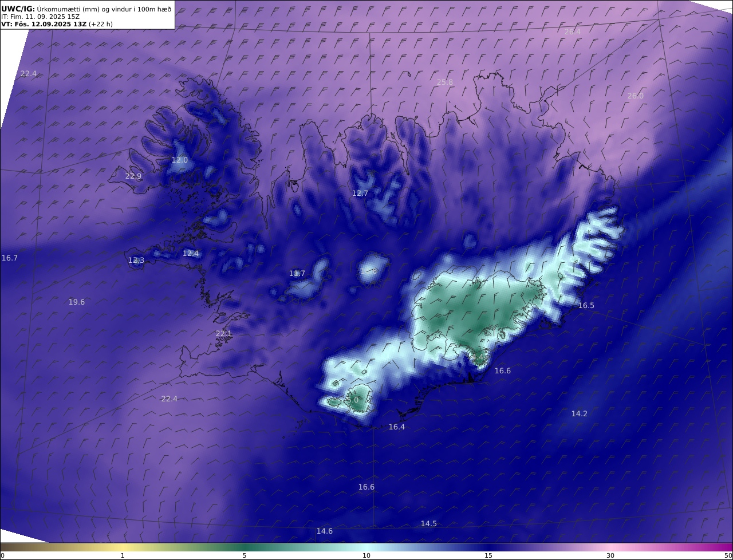Click the 14.6 map value
This screenshot has width=733, height=560.
click(x=325, y=531)
